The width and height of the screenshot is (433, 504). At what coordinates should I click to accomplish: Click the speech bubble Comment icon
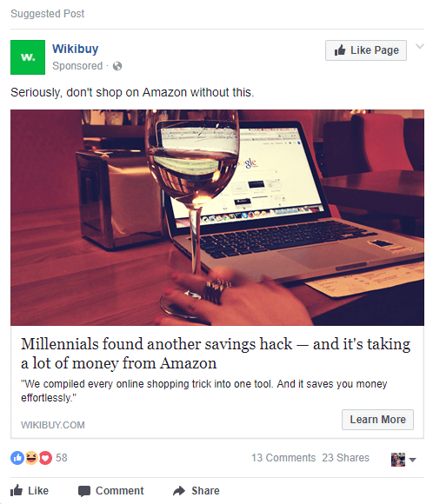point(84,491)
